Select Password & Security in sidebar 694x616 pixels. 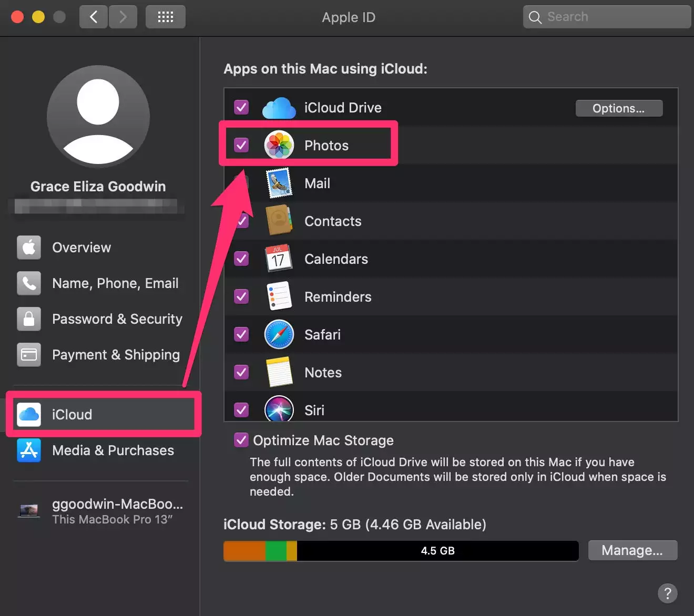117,319
